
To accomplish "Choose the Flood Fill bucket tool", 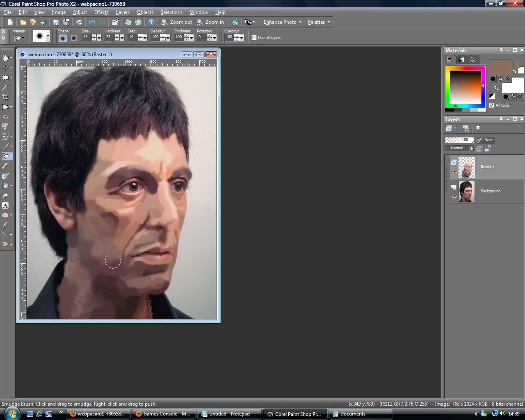I will coord(5,186).
